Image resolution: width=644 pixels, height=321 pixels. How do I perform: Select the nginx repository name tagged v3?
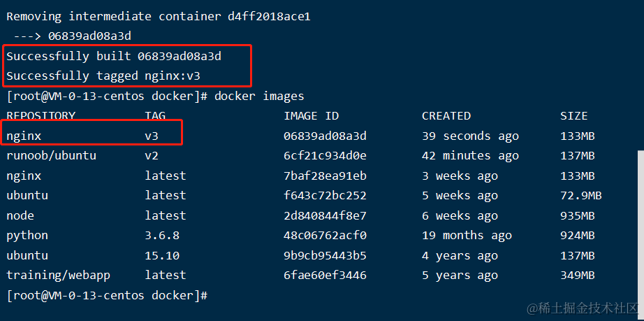24,136
